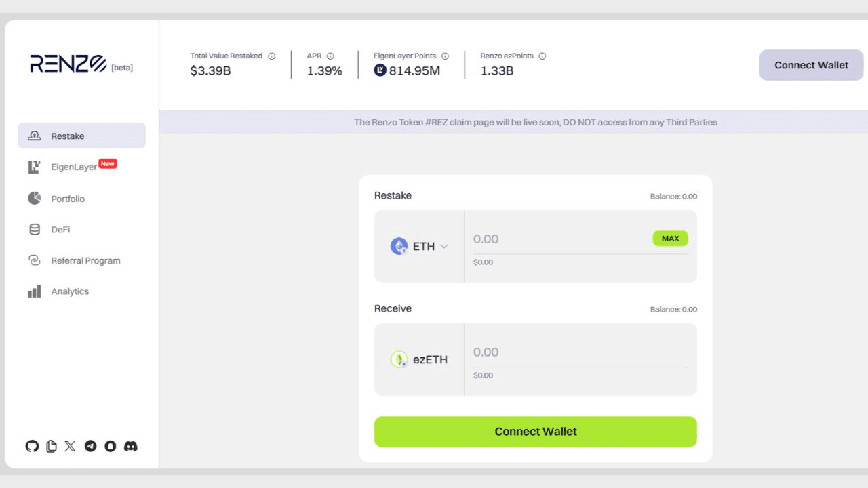
Task: Click the DeFi database icon
Action: 35,229
